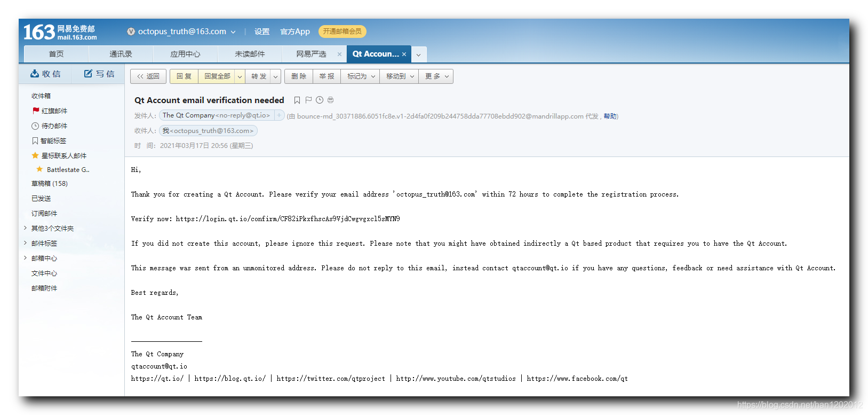The height and width of the screenshot is (415, 868).
Task: Expand 其他3个文件夹 folder group
Action: [25, 228]
